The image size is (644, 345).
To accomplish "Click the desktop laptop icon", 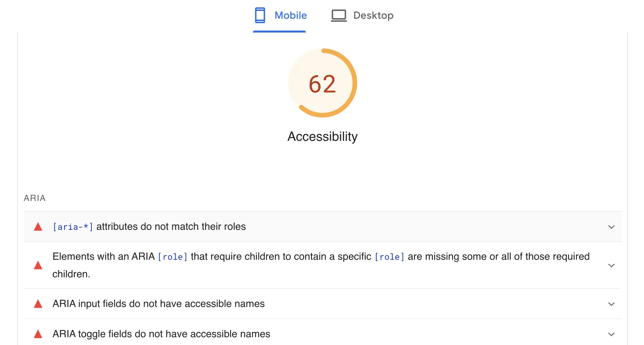I will [339, 16].
